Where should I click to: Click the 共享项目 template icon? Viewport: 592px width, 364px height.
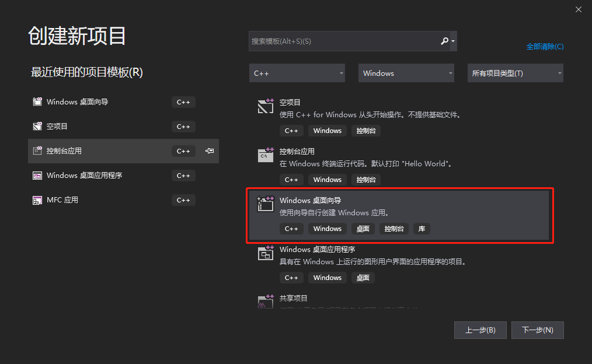coord(266,302)
